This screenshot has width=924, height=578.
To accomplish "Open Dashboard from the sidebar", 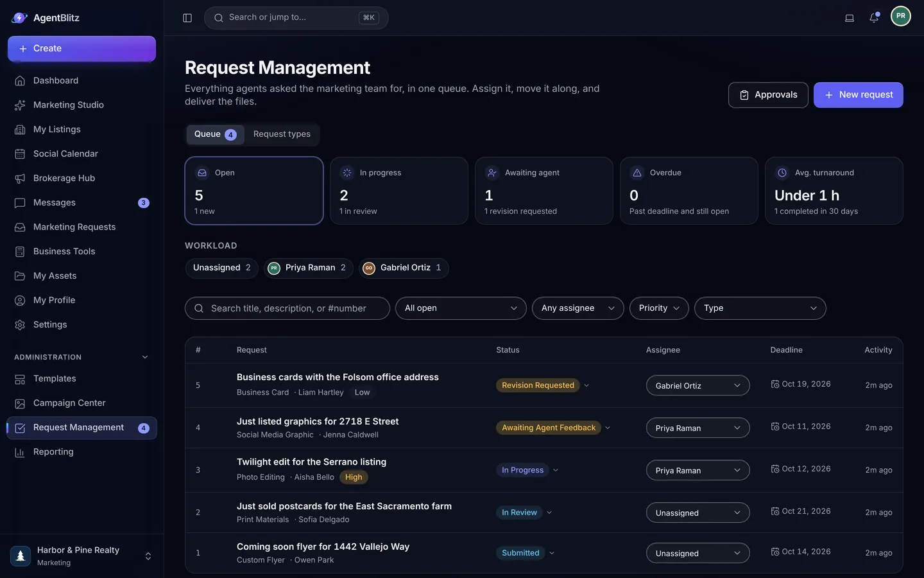I will 81,81.
